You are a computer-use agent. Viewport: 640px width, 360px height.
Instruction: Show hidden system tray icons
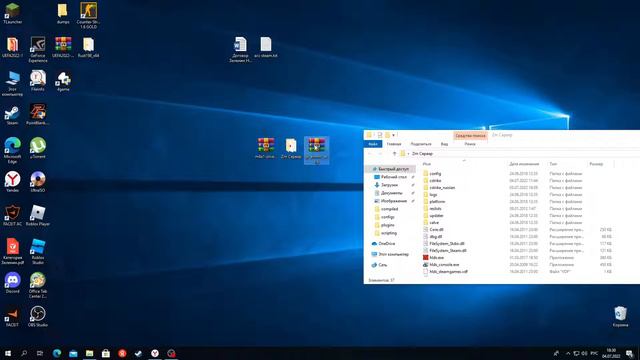coord(568,353)
